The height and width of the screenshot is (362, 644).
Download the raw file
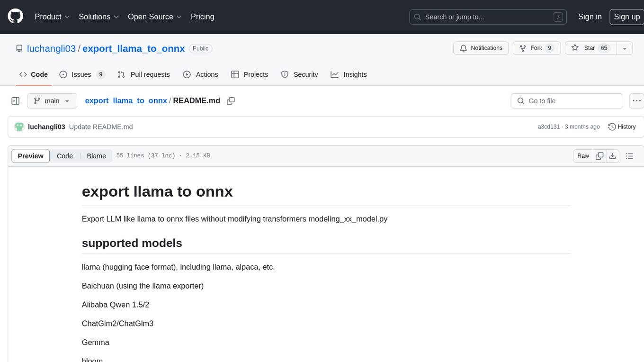613,156
